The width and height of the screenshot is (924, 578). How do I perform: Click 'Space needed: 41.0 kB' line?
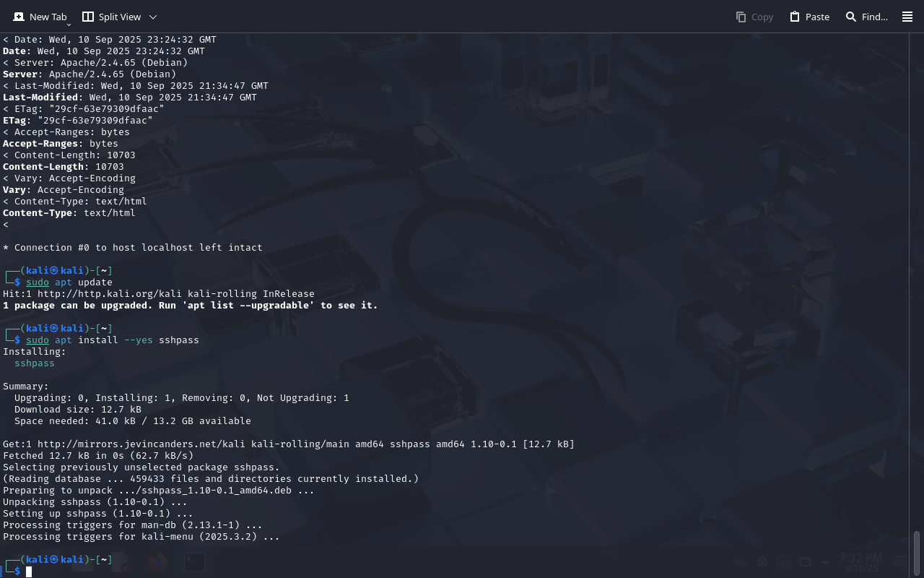[x=133, y=421]
